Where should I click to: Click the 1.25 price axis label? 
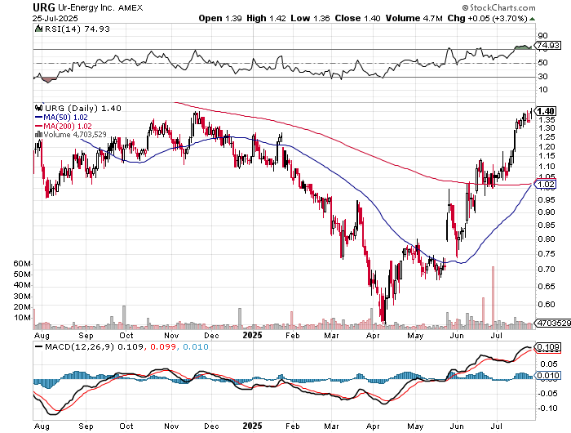coord(546,137)
